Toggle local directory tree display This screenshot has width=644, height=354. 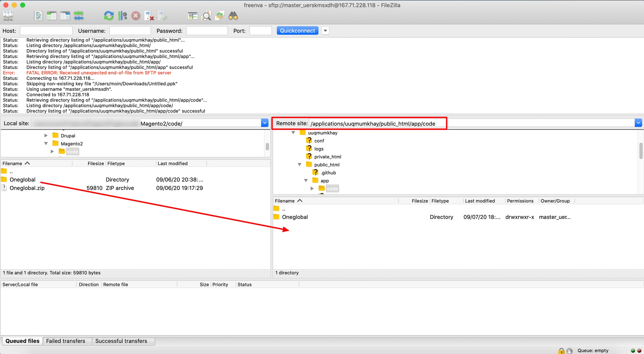[x=52, y=16]
